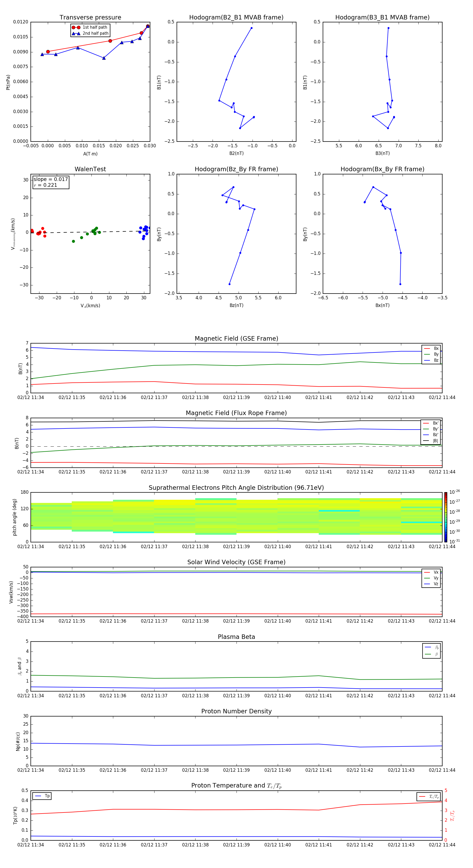Click the first red marker at A = 0.000
This screenshot has width=473, height=868.
[x=48, y=52]
